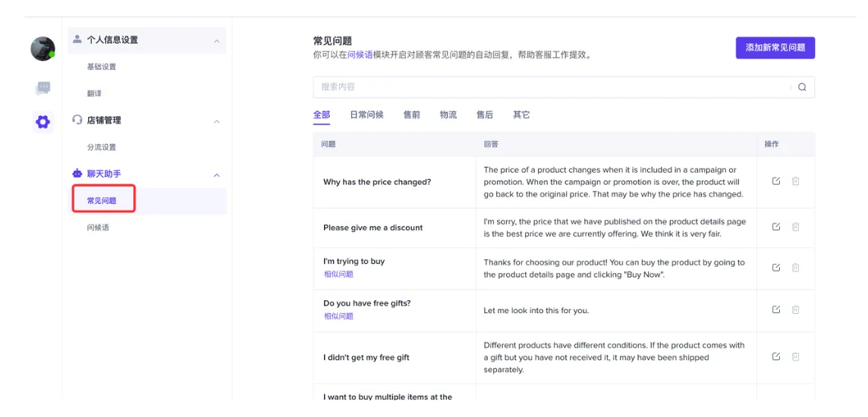Edit the 'Why has the price changed?' entry
Screen dimensions: 868x417
point(776,181)
